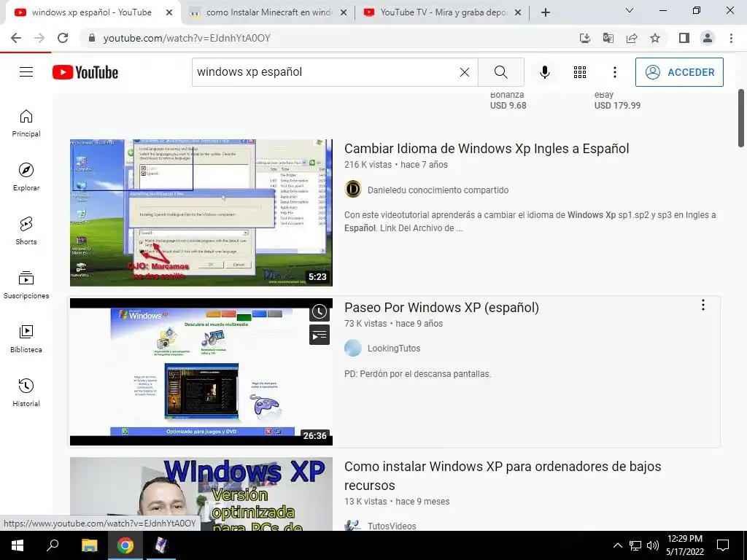Toggle Chrome side panel icon
This screenshot has height=560, width=747.
(684, 38)
